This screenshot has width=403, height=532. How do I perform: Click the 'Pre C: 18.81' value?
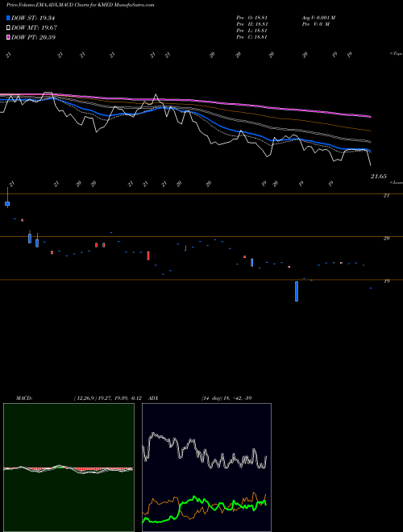pos(252,37)
